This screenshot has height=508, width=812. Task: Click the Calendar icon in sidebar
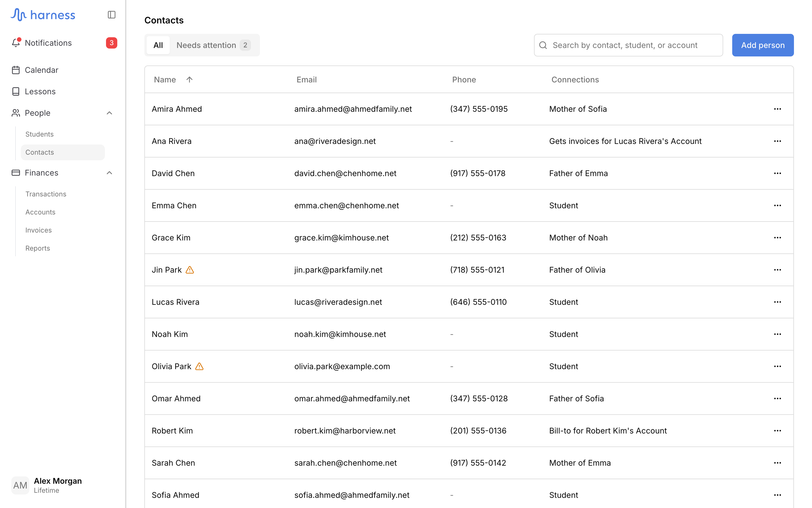16,70
